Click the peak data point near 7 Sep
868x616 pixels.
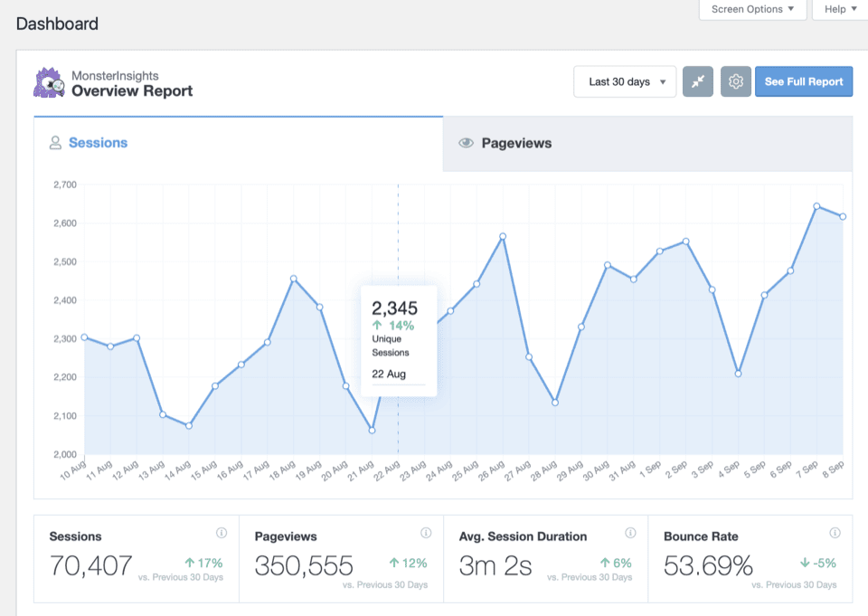(x=816, y=206)
